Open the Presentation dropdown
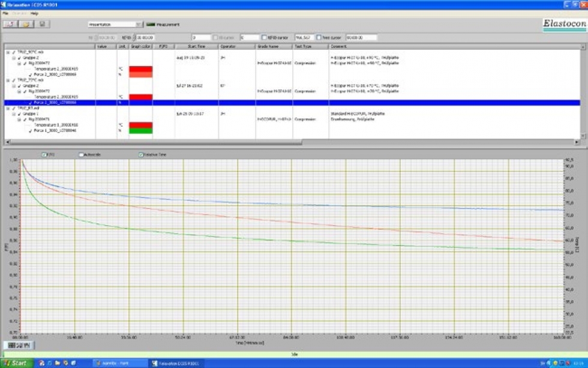The width and height of the screenshot is (588, 368). [x=115, y=25]
